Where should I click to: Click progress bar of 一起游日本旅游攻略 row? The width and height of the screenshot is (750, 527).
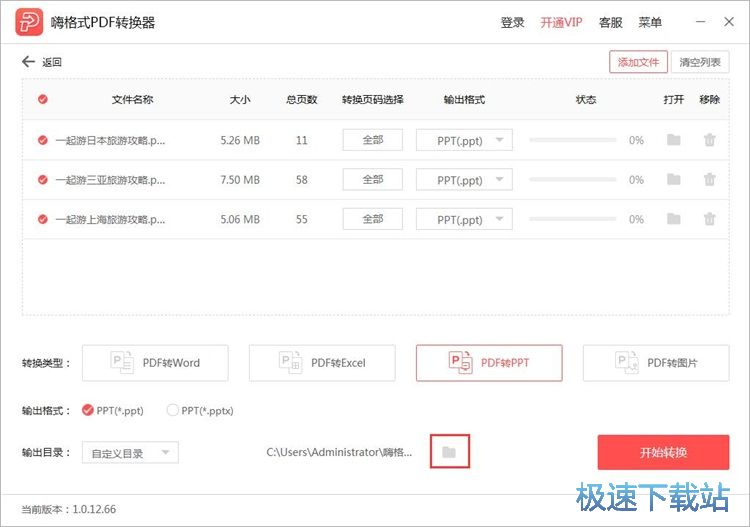(x=573, y=140)
